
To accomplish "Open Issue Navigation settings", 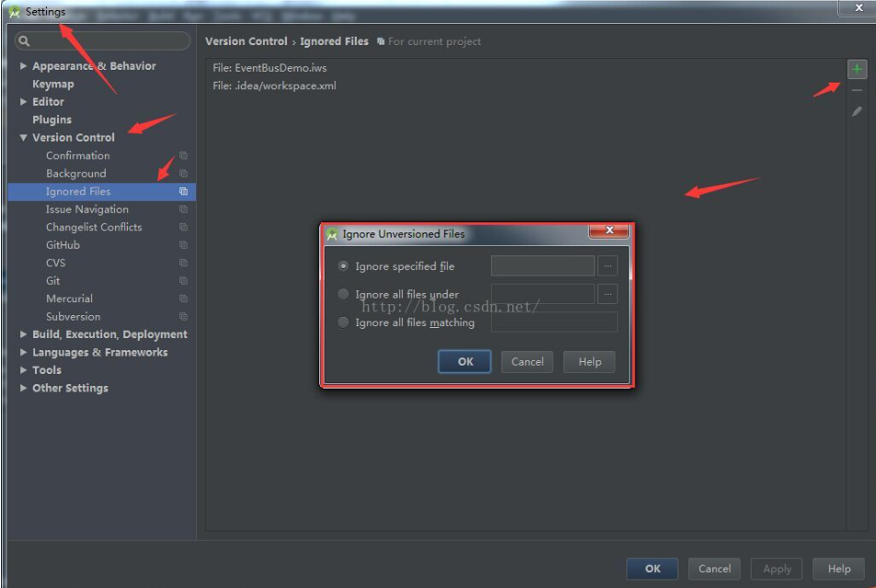I will point(87,209).
